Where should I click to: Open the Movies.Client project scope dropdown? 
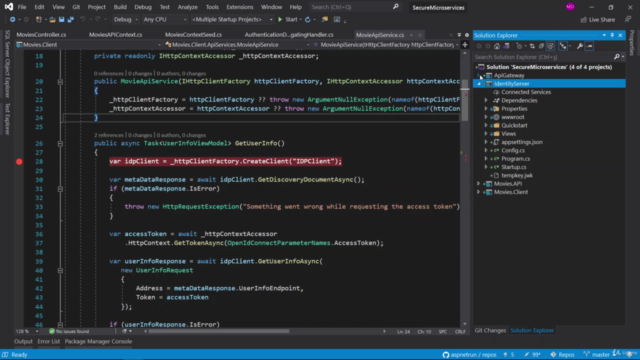coord(89,45)
